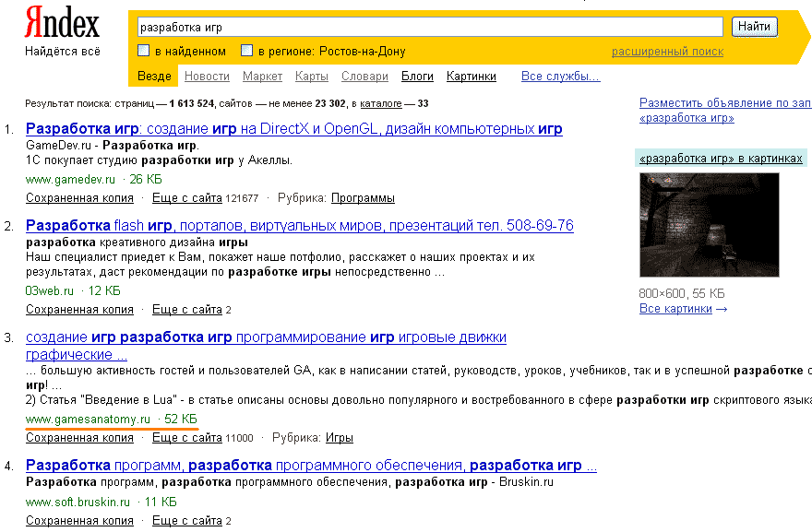Open the Маркет section
The width and height of the screenshot is (812, 532).
pos(261,77)
